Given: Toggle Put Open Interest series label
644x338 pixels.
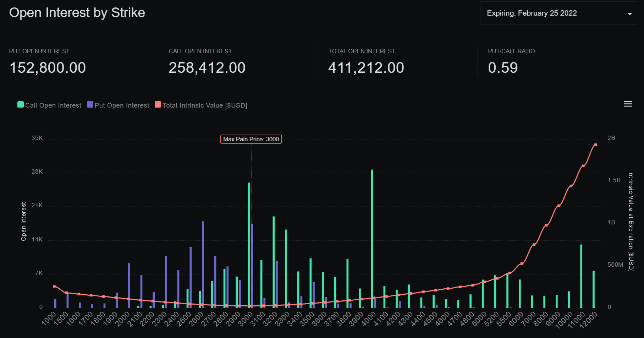Looking at the screenshot, I should click(x=122, y=105).
